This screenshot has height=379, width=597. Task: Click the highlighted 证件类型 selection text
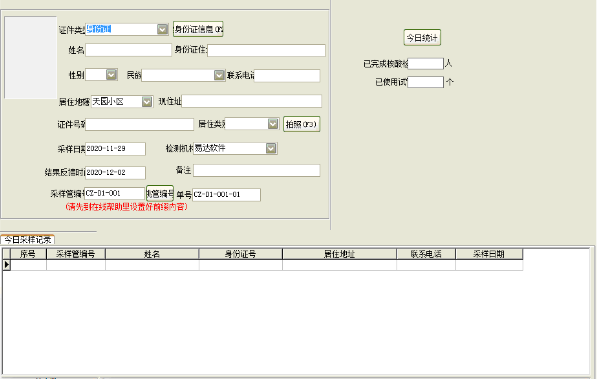[99, 29]
